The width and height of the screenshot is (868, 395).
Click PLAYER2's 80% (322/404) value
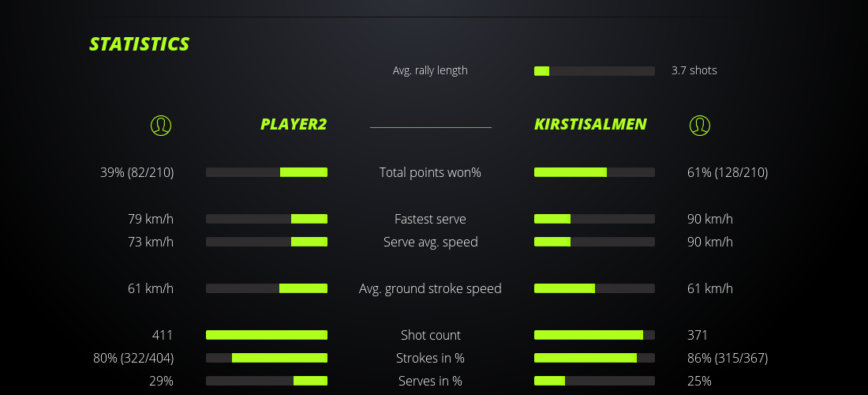pos(133,358)
